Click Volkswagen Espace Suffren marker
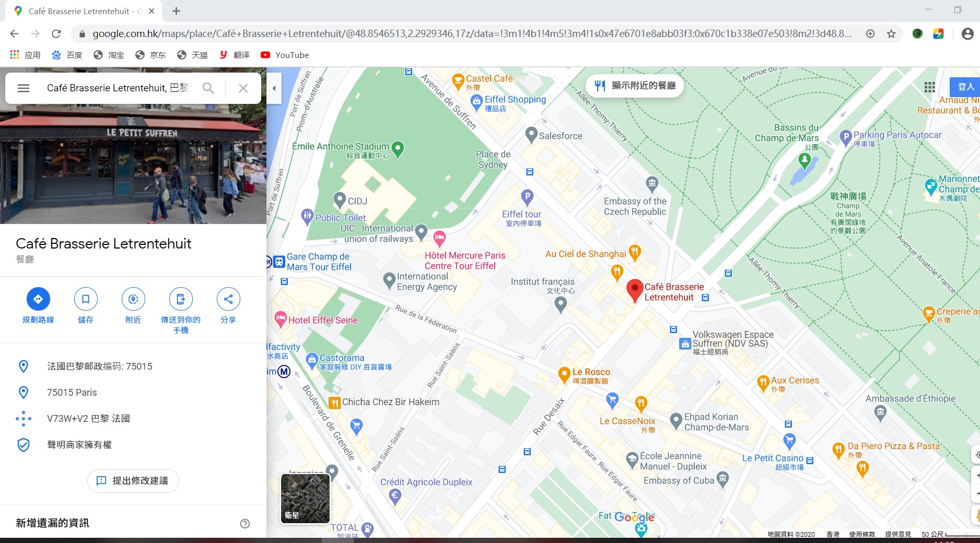Image resolution: width=980 pixels, height=543 pixels. coord(685,344)
